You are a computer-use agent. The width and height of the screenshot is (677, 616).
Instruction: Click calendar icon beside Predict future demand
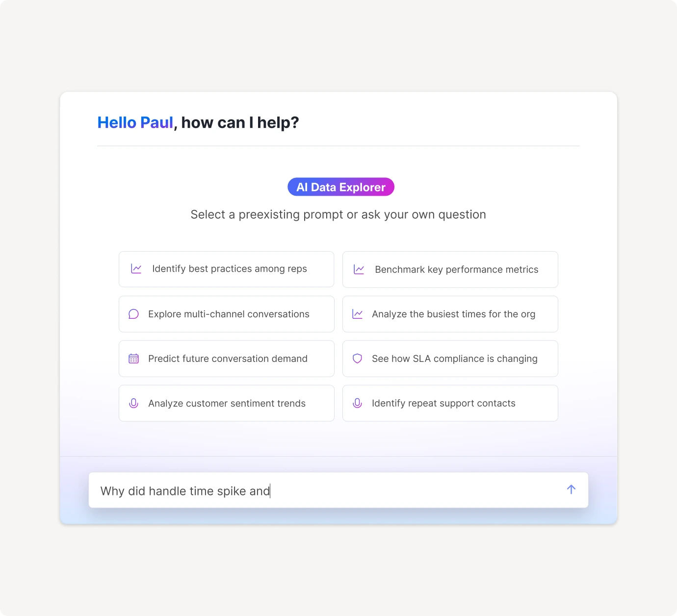(133, 359)
